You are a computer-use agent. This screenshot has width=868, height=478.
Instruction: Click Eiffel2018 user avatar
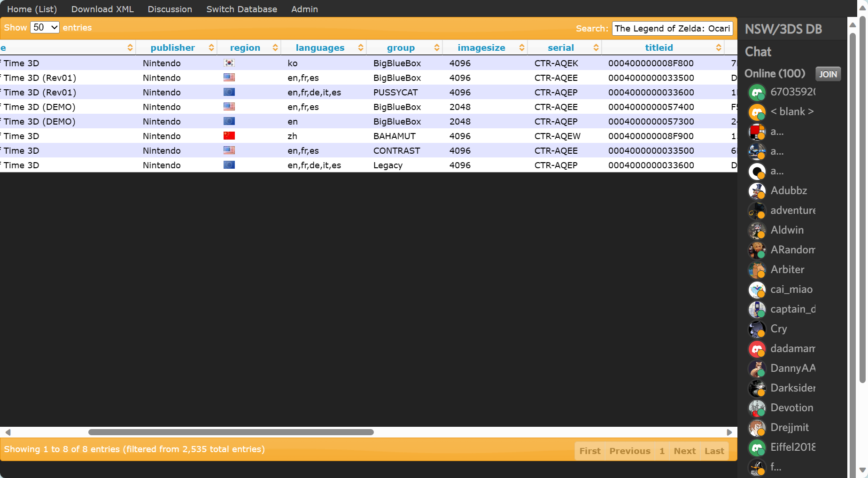coord(757,448)
